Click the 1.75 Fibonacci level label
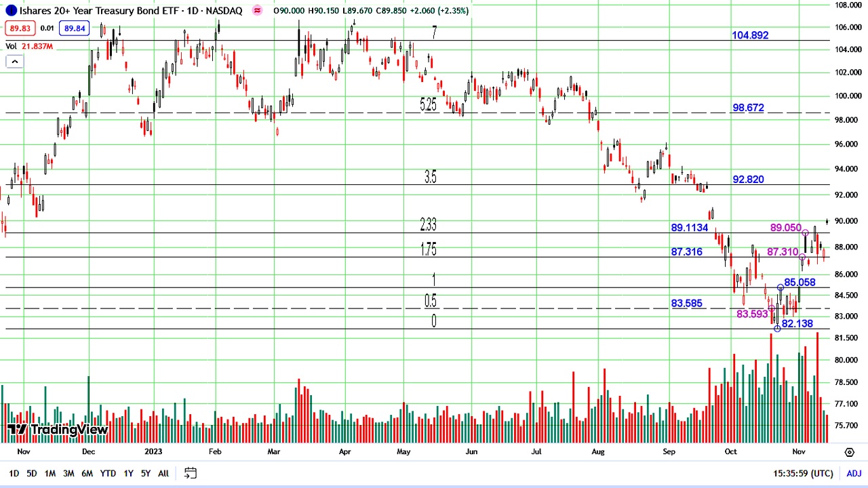 [429, 250]
